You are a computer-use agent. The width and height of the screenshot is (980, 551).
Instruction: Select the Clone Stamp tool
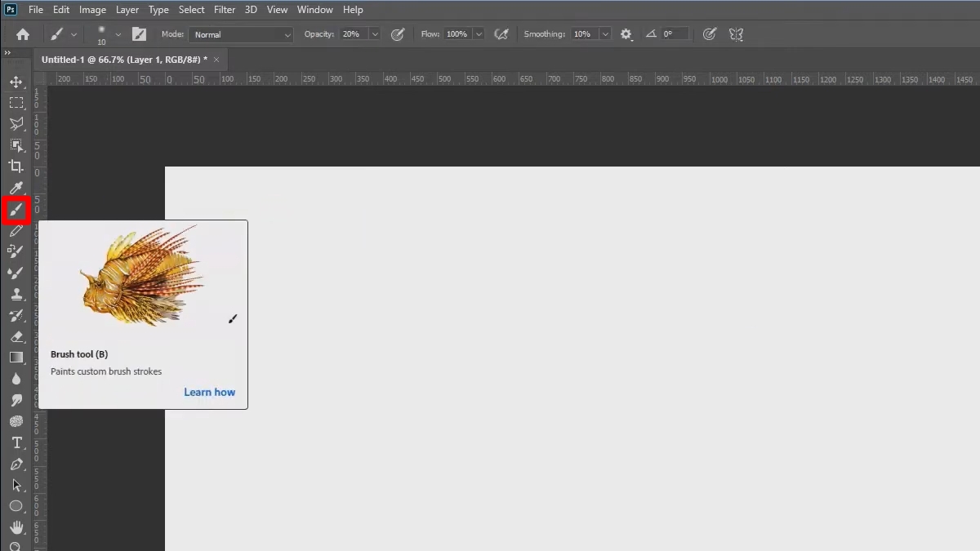pyautogui.click(x=16, y=294)
